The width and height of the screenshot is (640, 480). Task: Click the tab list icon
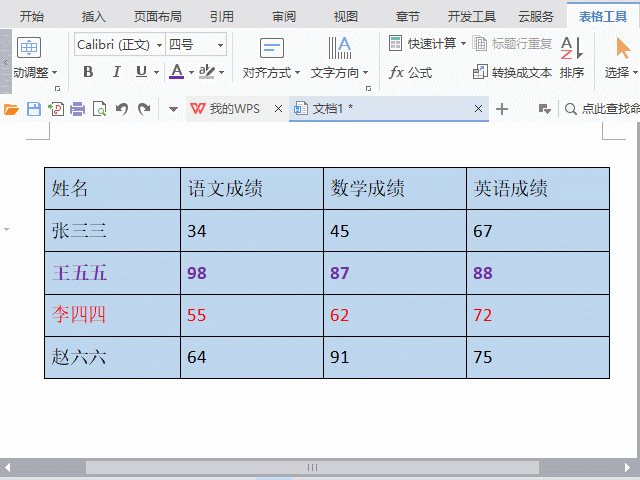click(545, 109)
